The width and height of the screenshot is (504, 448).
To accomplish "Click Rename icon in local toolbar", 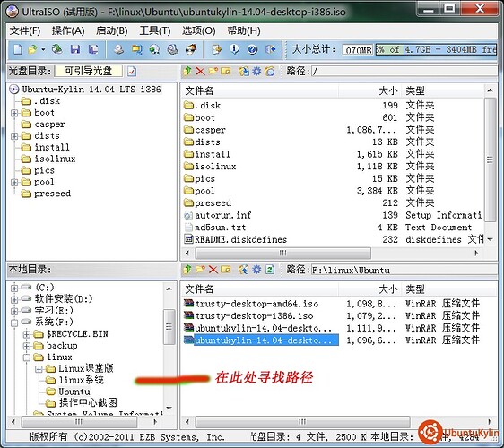I will (x=226, y=269).
